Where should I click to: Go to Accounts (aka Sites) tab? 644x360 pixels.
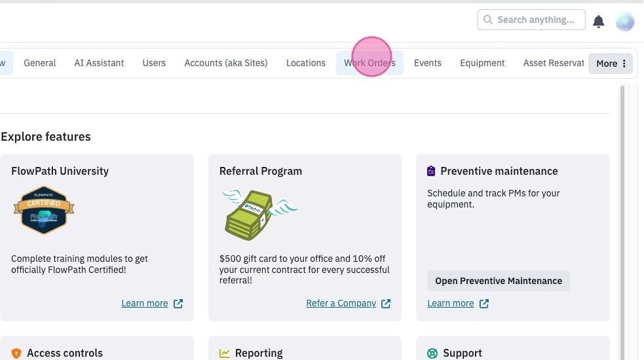(226, 63)
